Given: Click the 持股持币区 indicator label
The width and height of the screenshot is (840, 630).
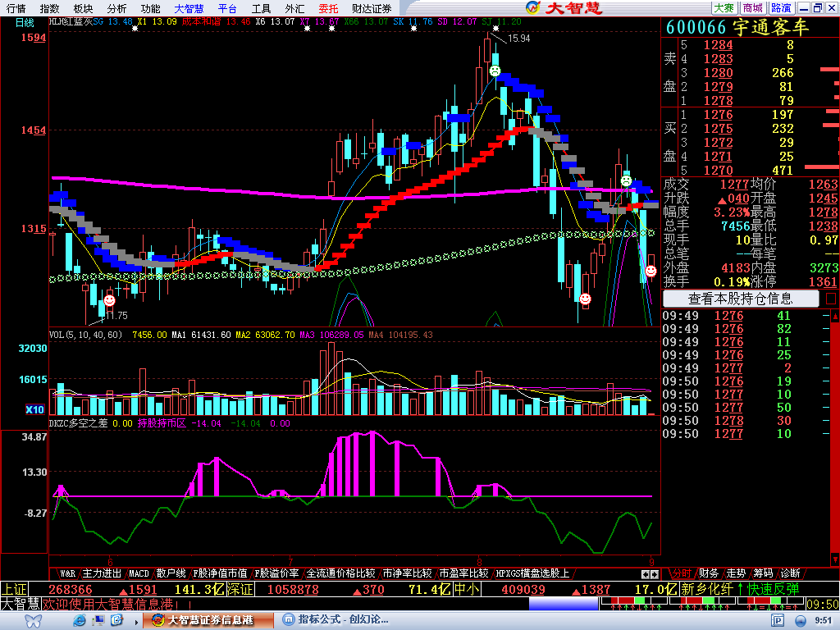Looking at the screenshot, I should (x=162, y=423).
